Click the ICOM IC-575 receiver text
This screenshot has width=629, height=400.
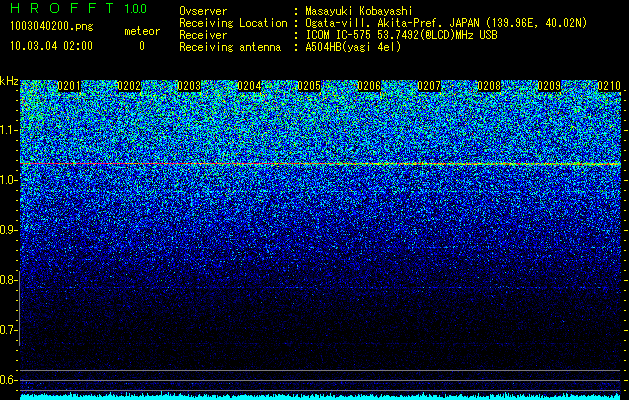pyautogui.click(x=402, y=35)
